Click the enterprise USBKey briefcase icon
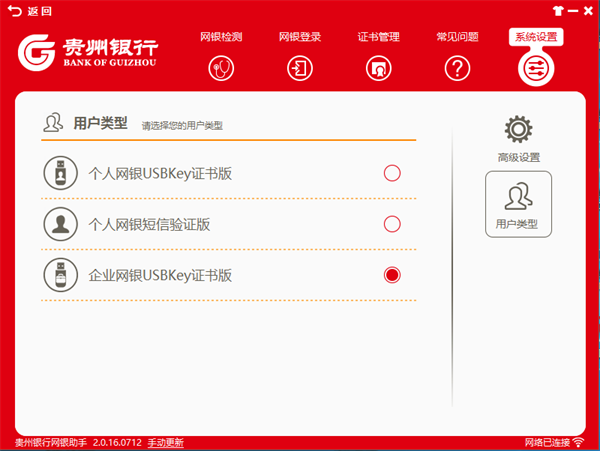 [60, 275]
